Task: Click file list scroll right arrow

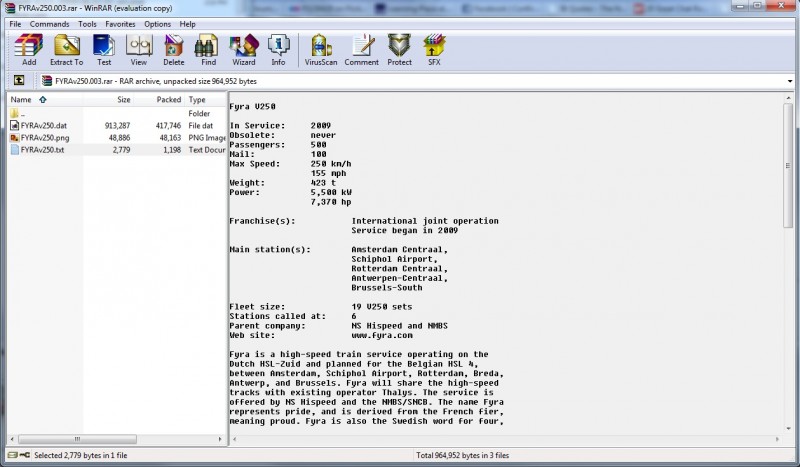Action: point(220,439)
